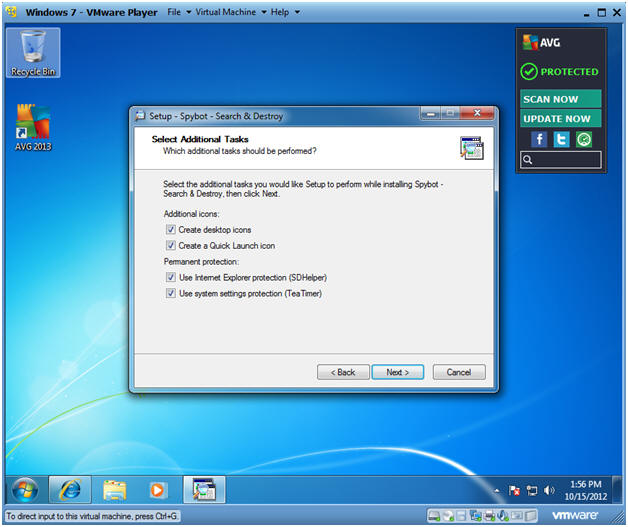This screenshot has height=527, width=628.
Task: Click the network tray icon
Action: (531, 490)
